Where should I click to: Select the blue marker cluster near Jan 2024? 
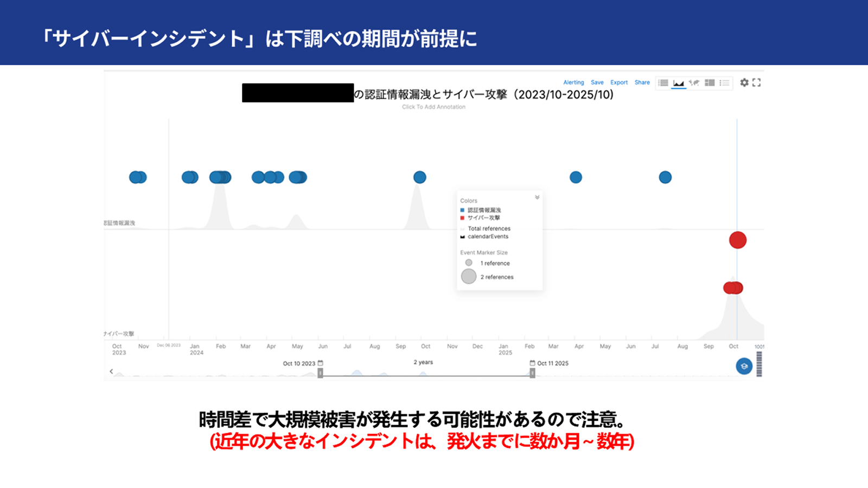coord(190,177)
